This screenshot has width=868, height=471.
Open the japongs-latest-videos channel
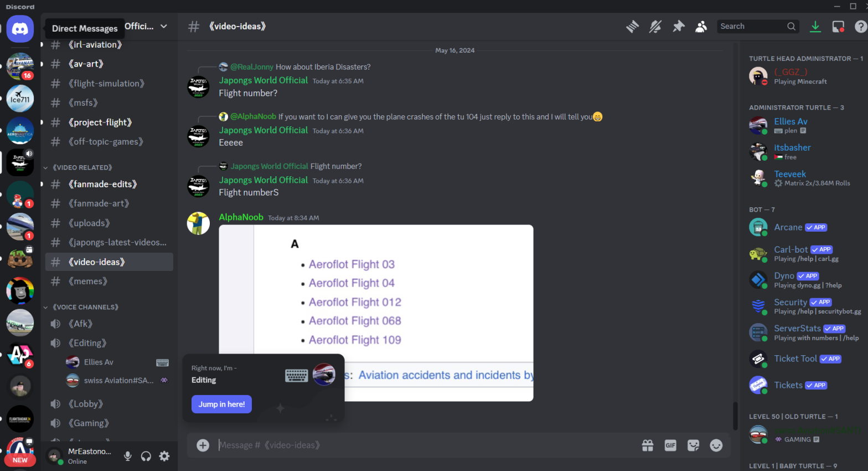click(109, 243)
